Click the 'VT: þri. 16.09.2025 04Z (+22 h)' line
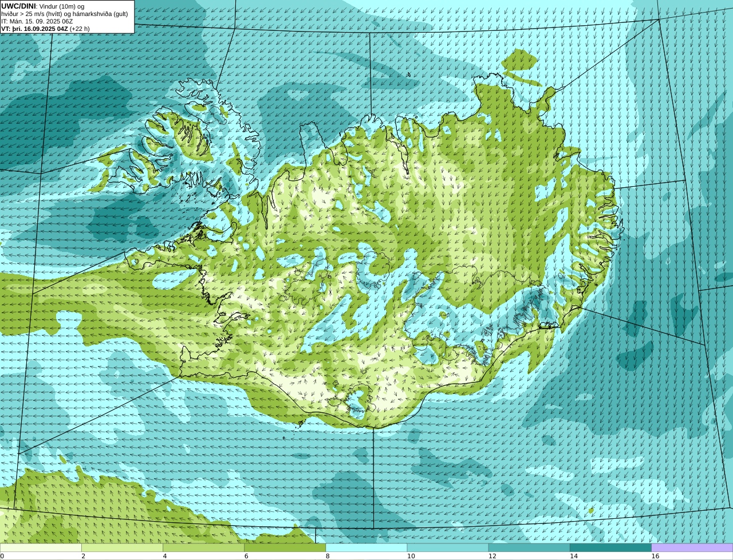The height and width of the screenshot is (560, 733). 46,29
